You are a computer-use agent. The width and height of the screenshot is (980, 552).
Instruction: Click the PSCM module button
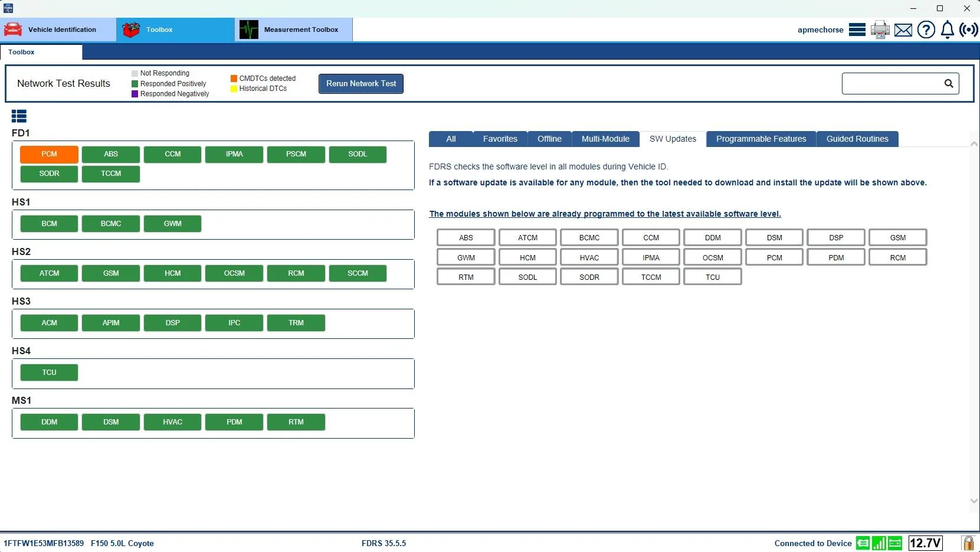pos(296,154)
